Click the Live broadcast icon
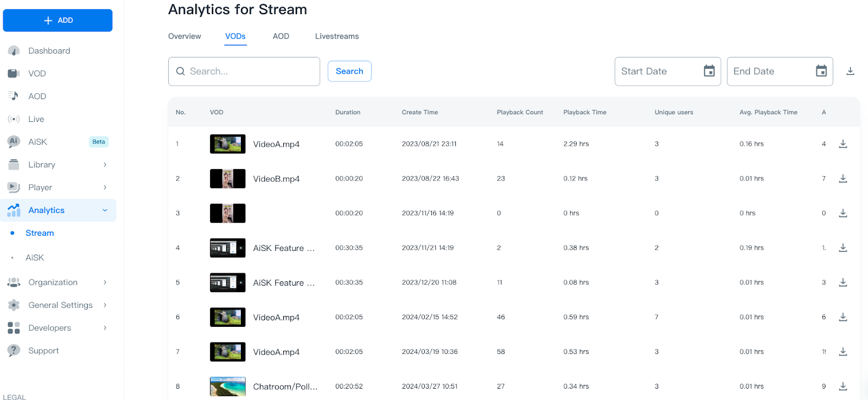 (x=14, y=119)
